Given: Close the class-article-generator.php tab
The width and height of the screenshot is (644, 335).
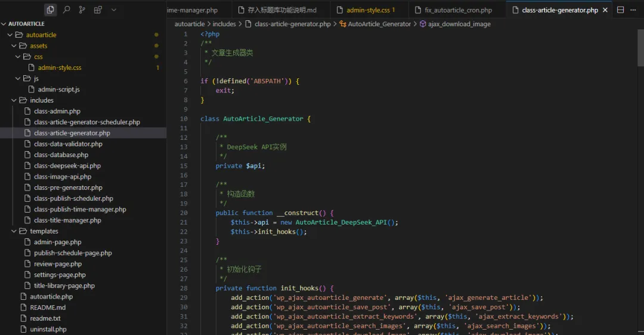Looking at the screenshot, I should tap(605, 10).
